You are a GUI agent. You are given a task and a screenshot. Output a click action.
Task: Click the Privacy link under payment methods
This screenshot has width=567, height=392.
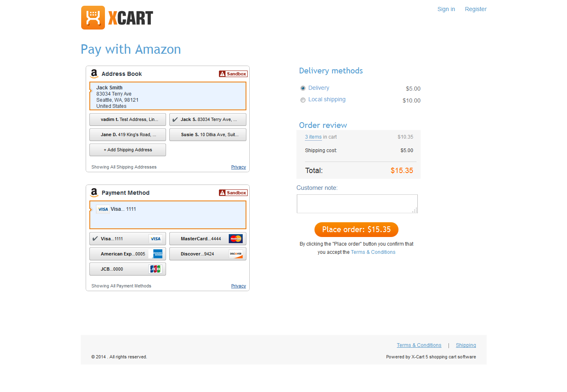238,286
